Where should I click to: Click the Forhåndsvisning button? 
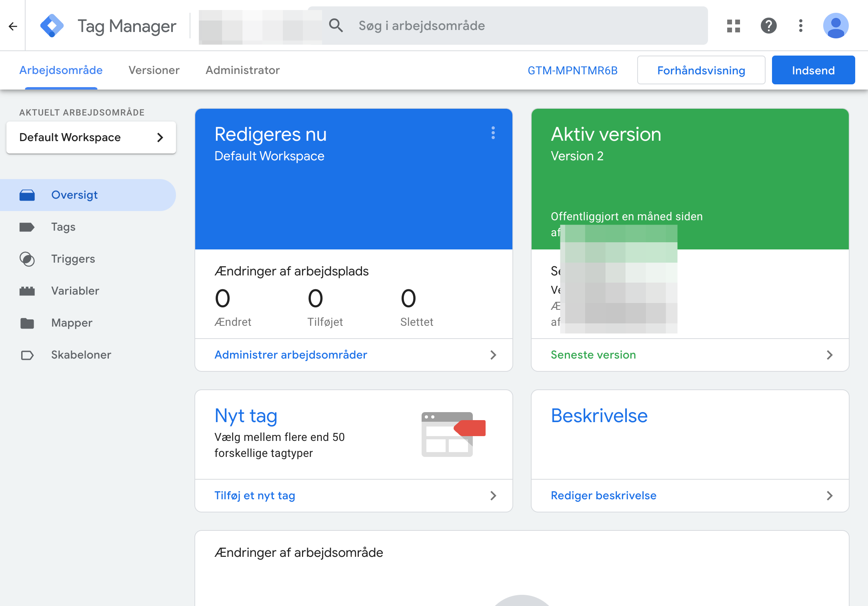[701, 70]
